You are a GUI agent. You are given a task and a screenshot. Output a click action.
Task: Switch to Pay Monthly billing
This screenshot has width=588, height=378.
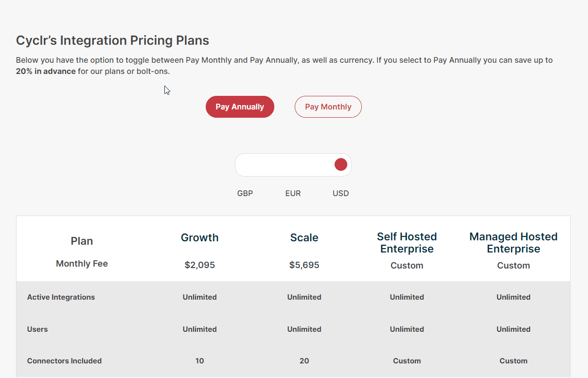[x=328, y=107]
